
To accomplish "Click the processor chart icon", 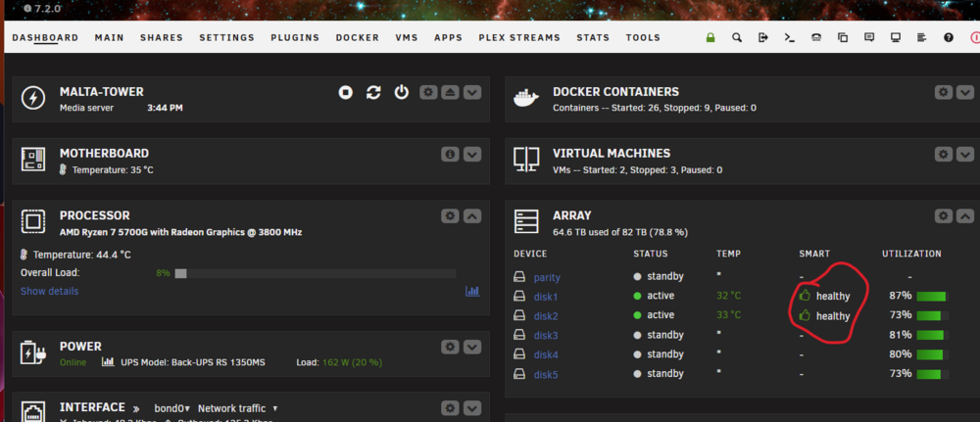I will (x=472, y=291).
